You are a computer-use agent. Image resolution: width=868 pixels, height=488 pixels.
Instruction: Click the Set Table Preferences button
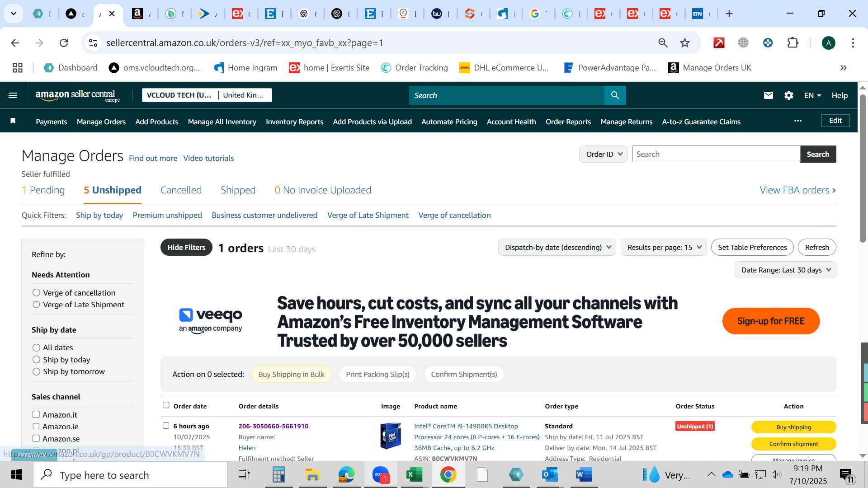tap(752, 247)
